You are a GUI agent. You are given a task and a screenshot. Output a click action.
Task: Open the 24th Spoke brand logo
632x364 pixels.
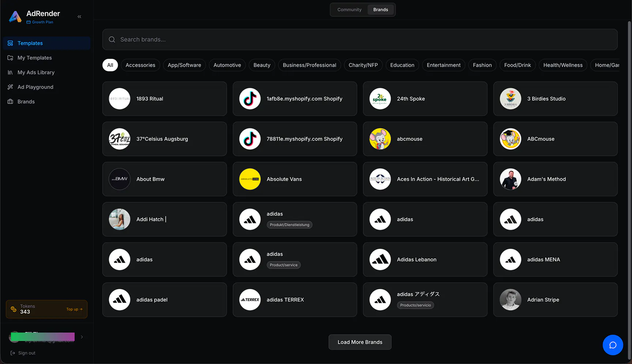[380, 99]
